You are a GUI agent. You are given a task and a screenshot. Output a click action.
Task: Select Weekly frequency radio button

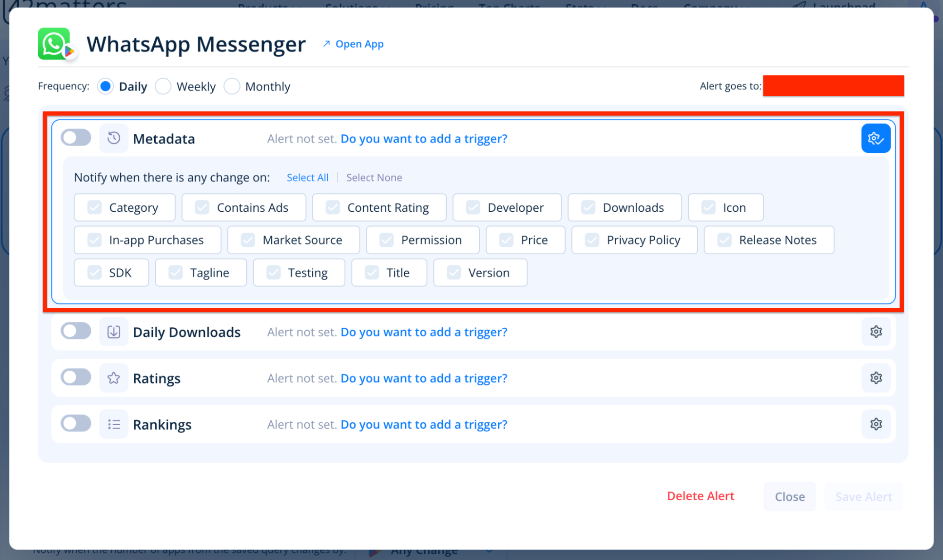pyautogui.click(x=163, y=86)
